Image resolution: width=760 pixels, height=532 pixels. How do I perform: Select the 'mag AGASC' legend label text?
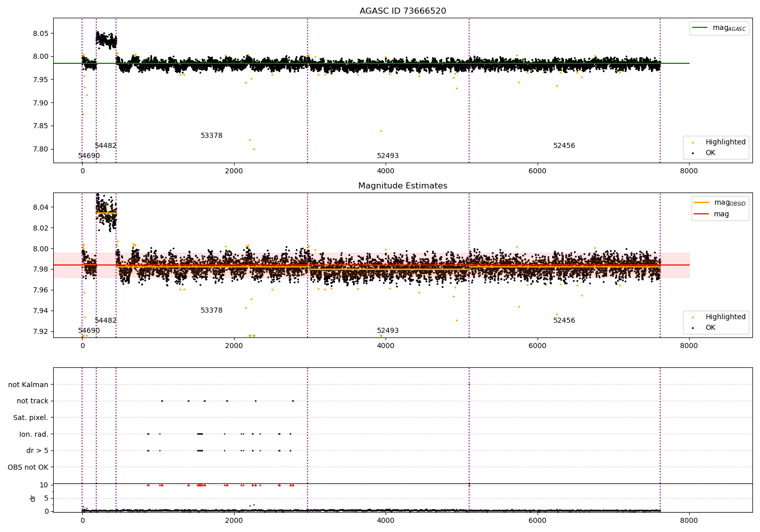[x=729, y=28]
